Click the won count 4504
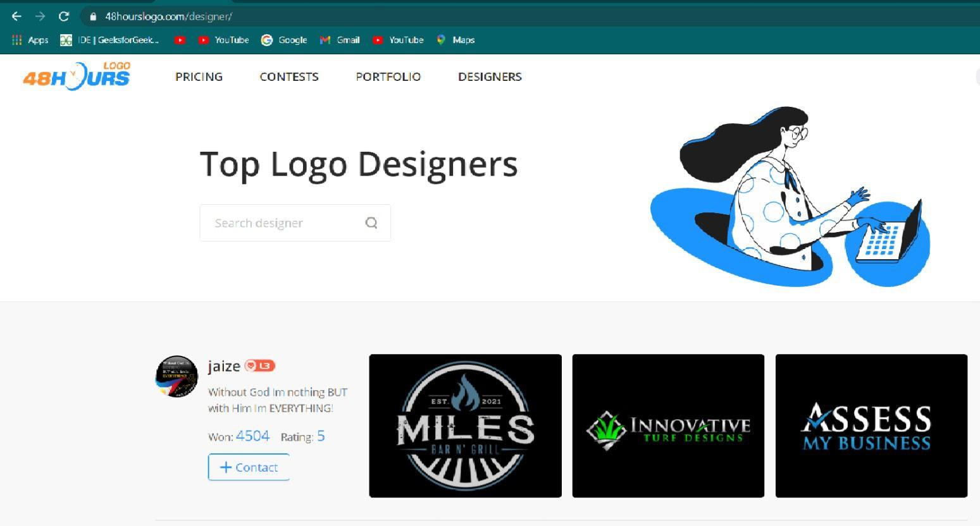This screenshot has width=980, height=526. (252, 436)
